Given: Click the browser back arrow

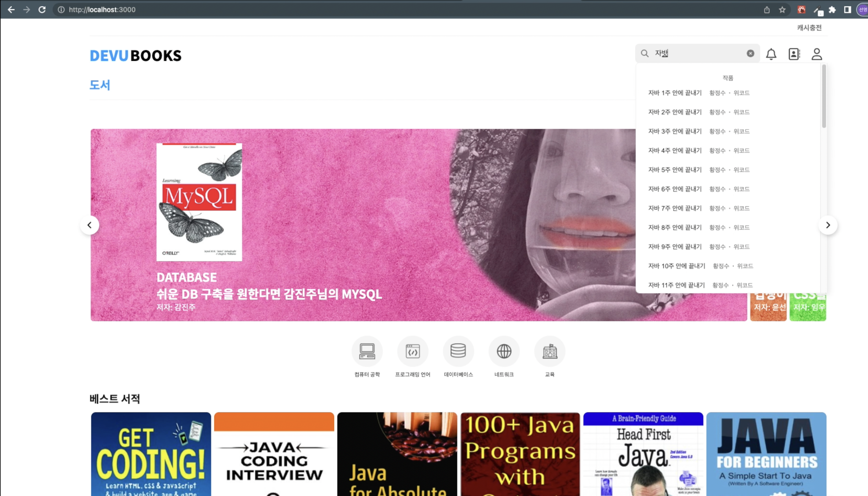Looking at the screenshot, I should tap(11, 10).
